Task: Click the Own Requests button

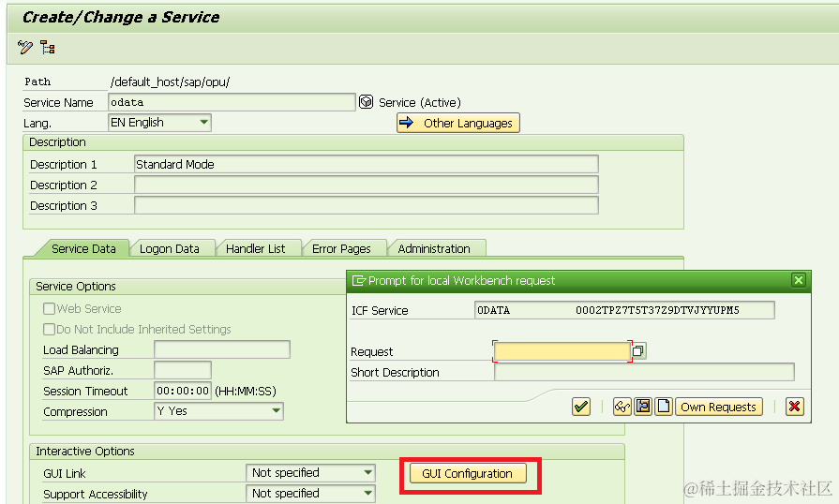Action: pos(718,407)
